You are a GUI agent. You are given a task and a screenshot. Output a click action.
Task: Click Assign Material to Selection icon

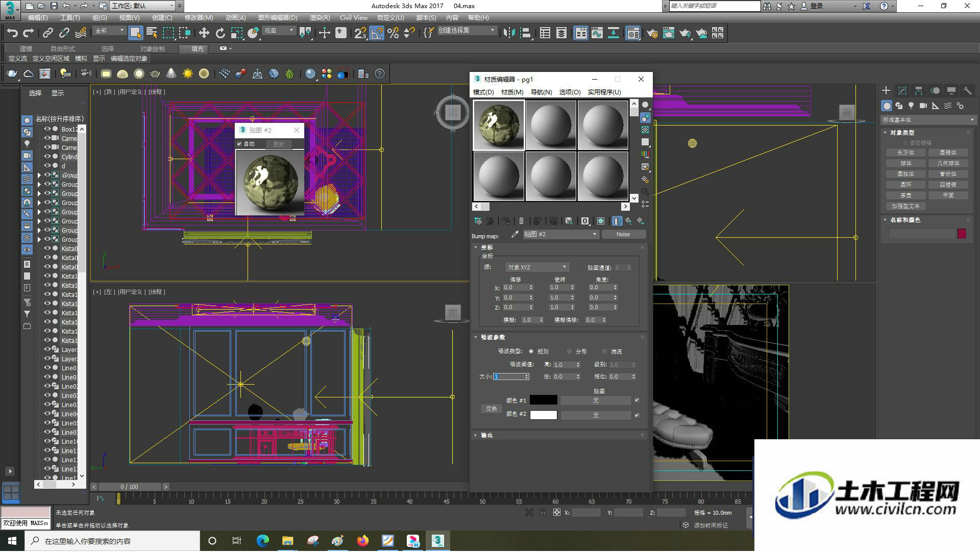506,221
